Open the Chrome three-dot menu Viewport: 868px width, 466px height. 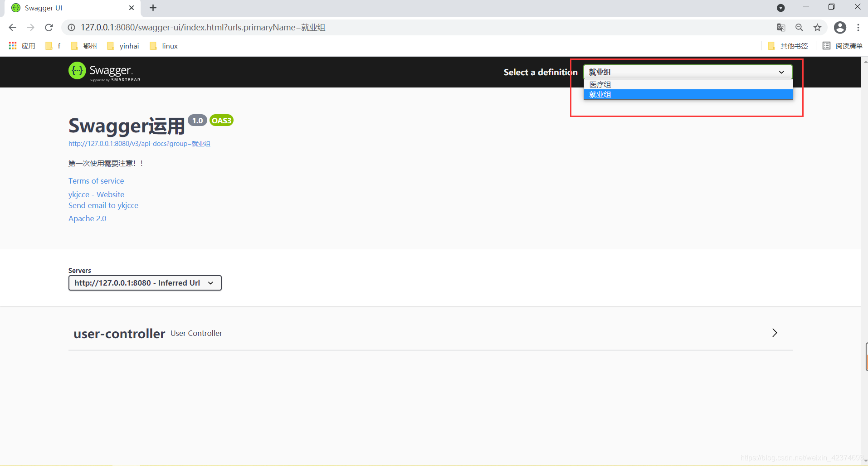pyautogui.click(x=858, y=28)
